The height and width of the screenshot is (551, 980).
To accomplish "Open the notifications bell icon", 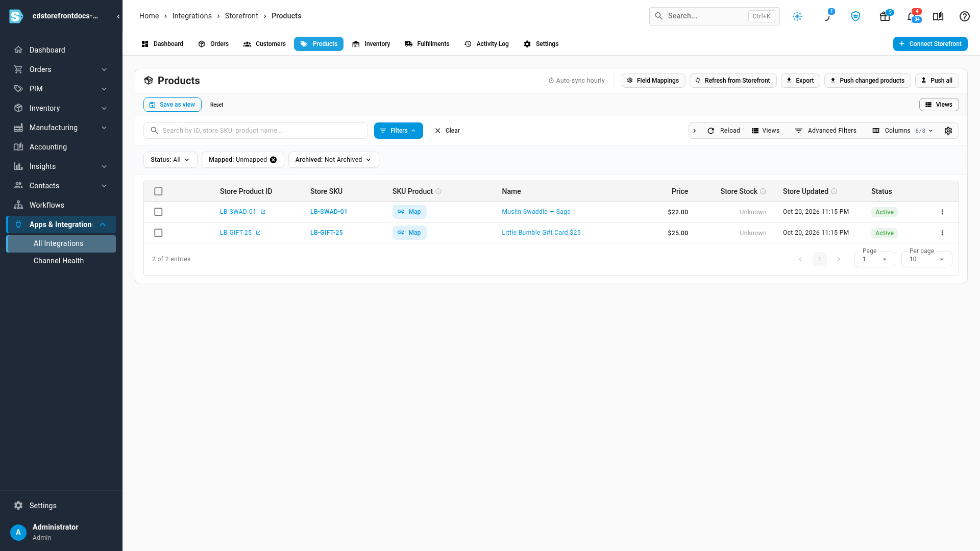I will pos(912,16).
